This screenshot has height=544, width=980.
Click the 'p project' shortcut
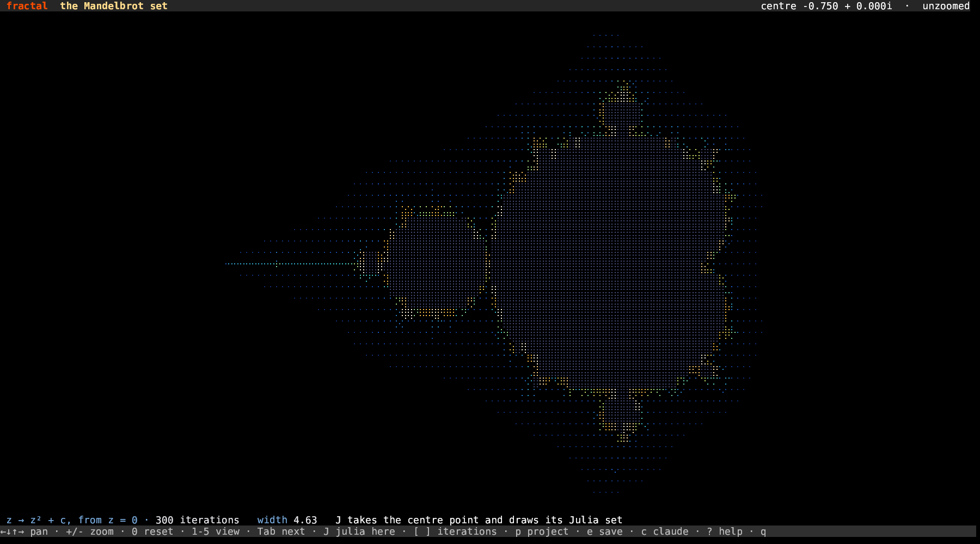pyautogui.click(x=542, y=531)
